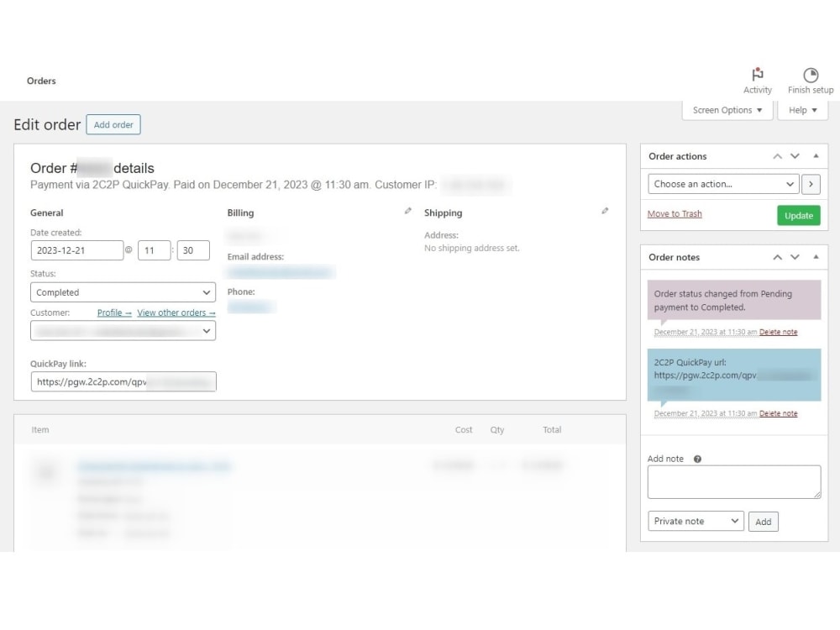Screen dimensions: 840x630
Task: Click the green Update button
Action: coord(798,215)
